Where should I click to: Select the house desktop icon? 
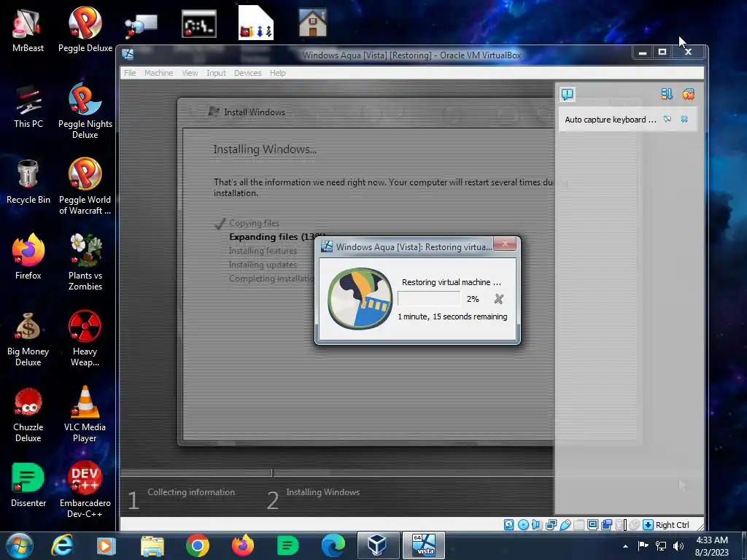pyautogui.click(x=312, y=23)
